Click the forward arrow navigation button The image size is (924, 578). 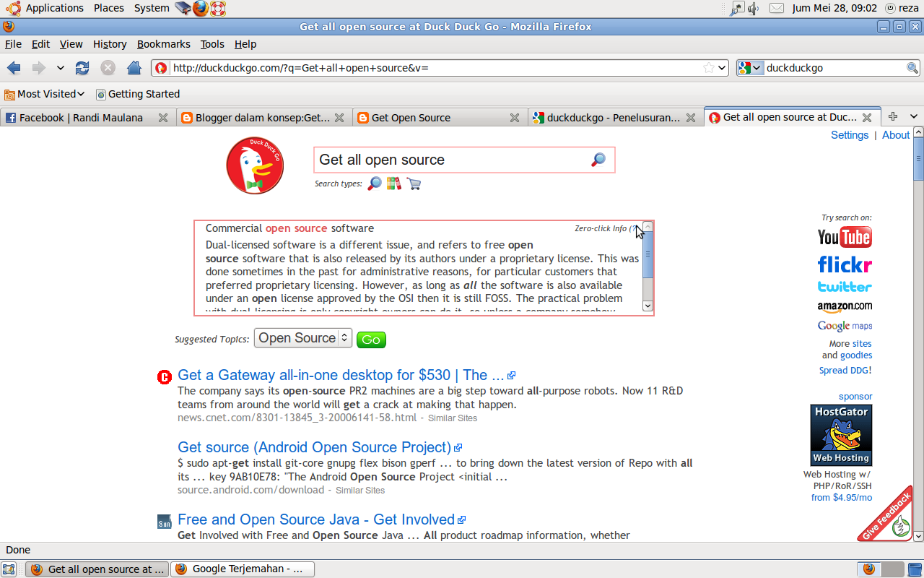coord(38,68)
